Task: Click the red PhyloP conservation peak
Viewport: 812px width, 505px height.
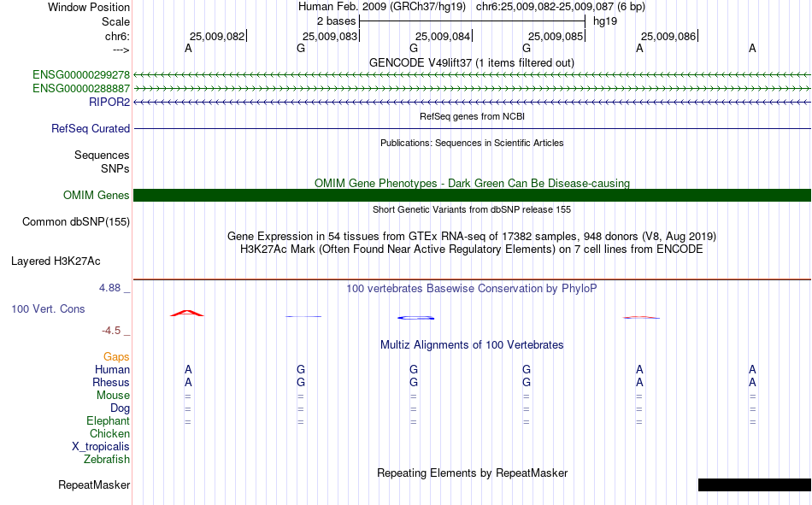Action: pos(187,314)
